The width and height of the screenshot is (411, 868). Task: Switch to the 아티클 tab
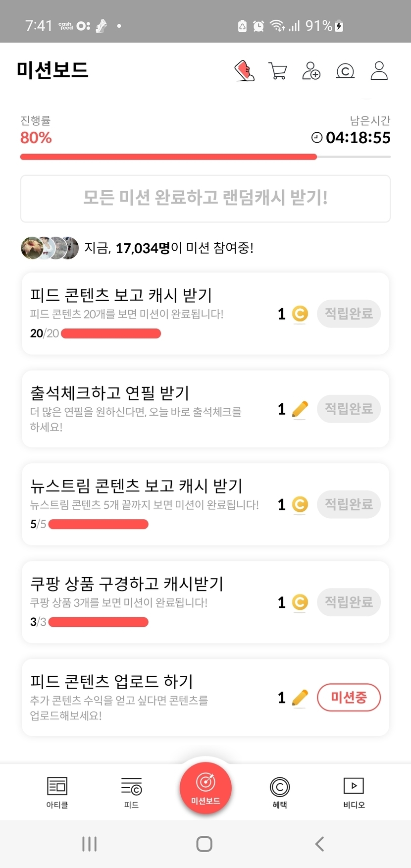(57, 792)
